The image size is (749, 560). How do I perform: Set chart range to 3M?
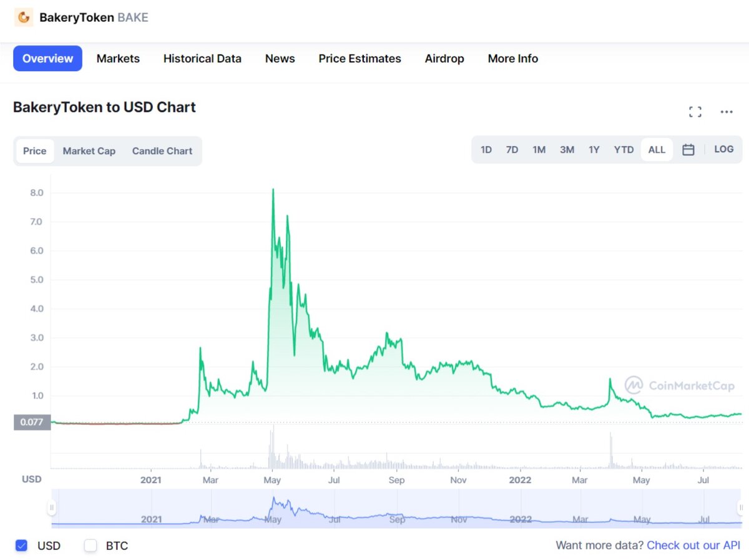coord(567,150)
